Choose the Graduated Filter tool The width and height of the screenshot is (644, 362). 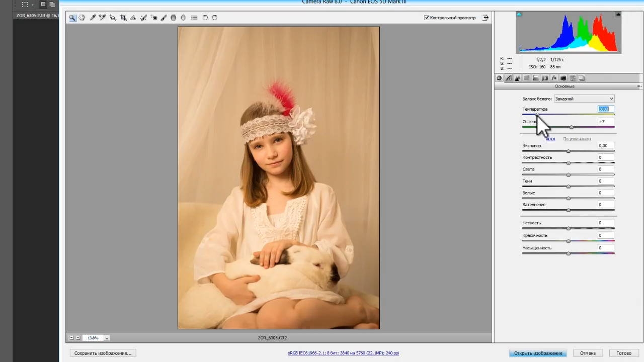click(174, 18)
